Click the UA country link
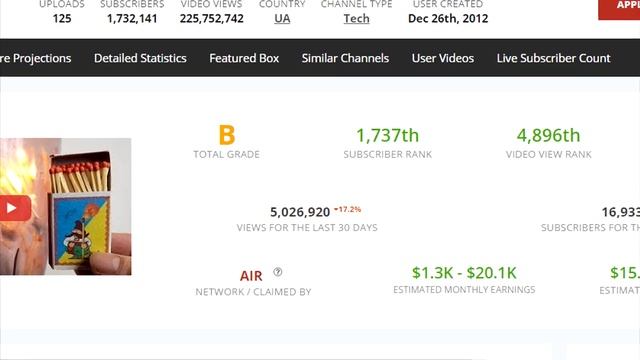This screenshot has width=640, height=360. (x=282, y=19)
